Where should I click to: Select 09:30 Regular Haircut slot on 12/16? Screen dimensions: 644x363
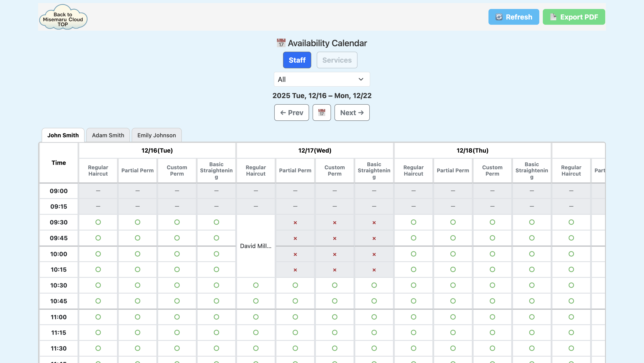pos(98,222)
